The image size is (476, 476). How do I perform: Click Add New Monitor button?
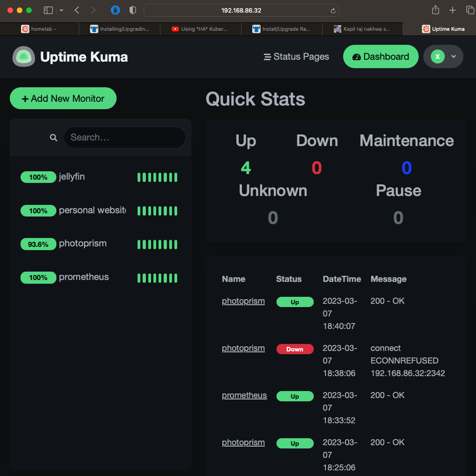63,98
